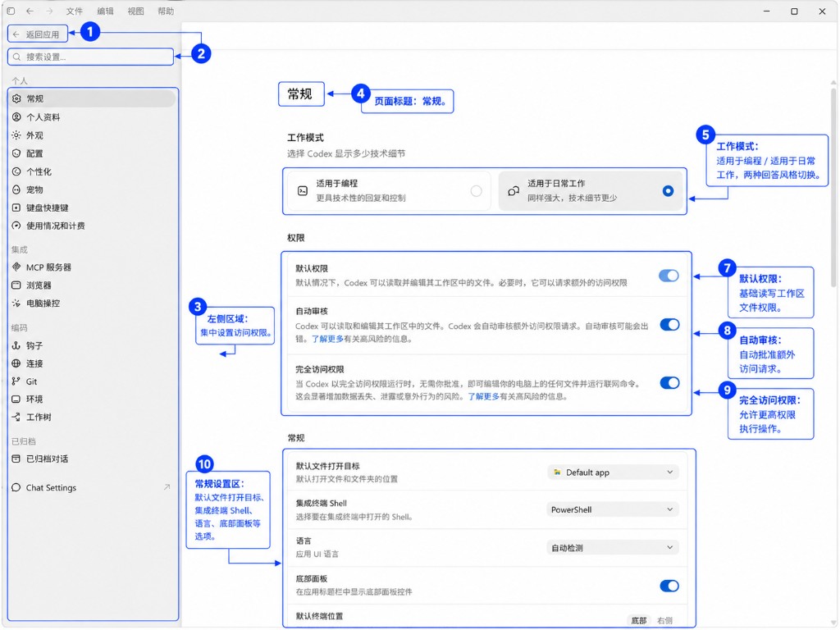Click the icon beside 个性化
This screenshot has height=630, width=840.
tap(16, 171)
